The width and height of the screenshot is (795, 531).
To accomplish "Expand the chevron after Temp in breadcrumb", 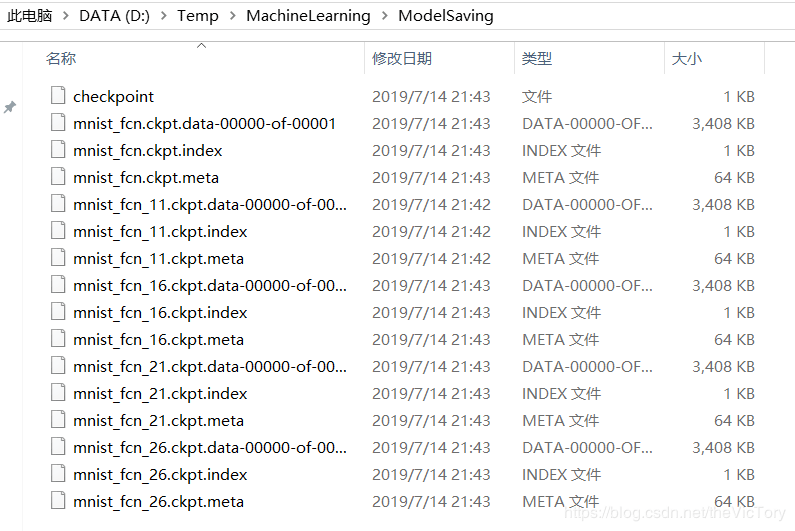I will point(232,16).
